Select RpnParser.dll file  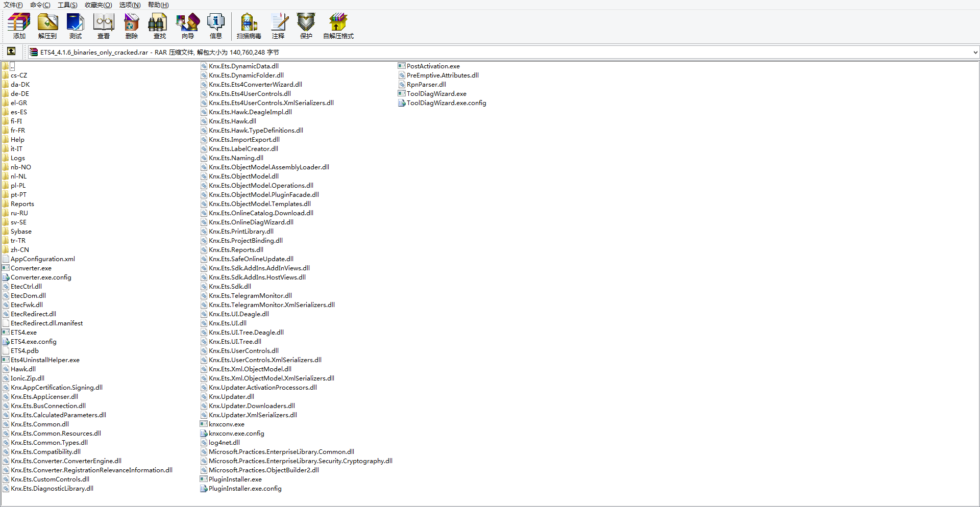coord(422,85)
